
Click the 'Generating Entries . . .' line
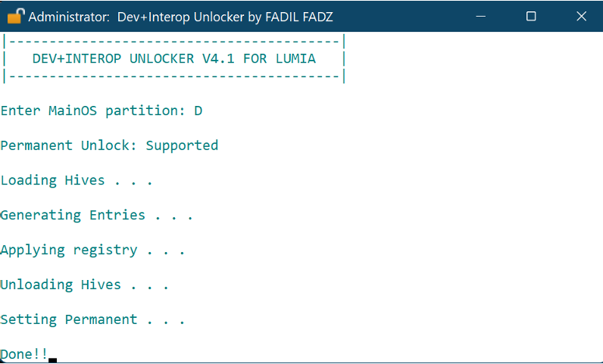(96, 215)
